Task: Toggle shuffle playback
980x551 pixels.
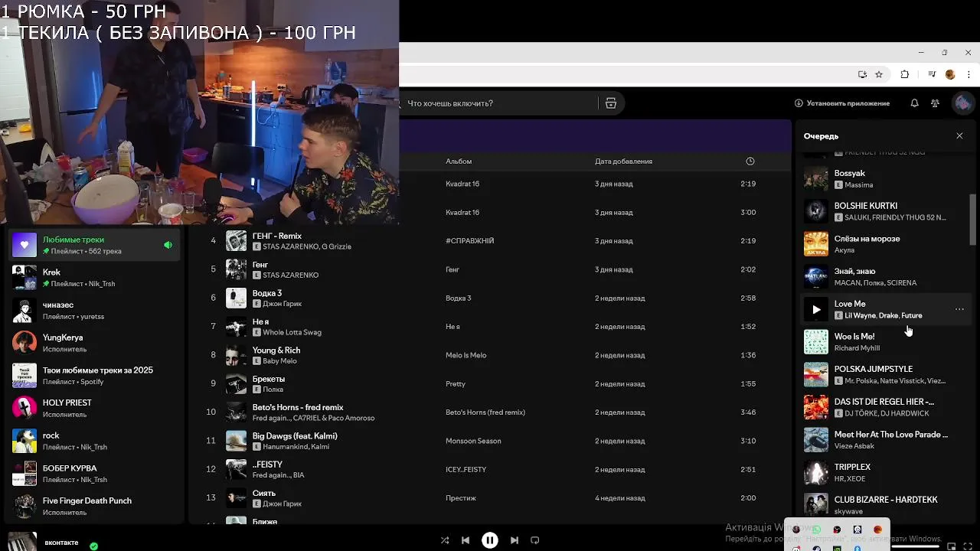Action: [x=445, y=540]
